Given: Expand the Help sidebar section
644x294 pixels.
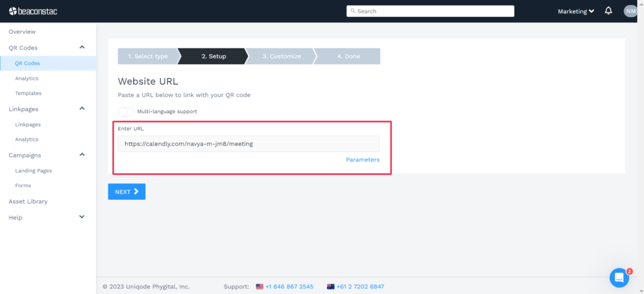Looking at the screenshot, I should click(x=82, y=217).
